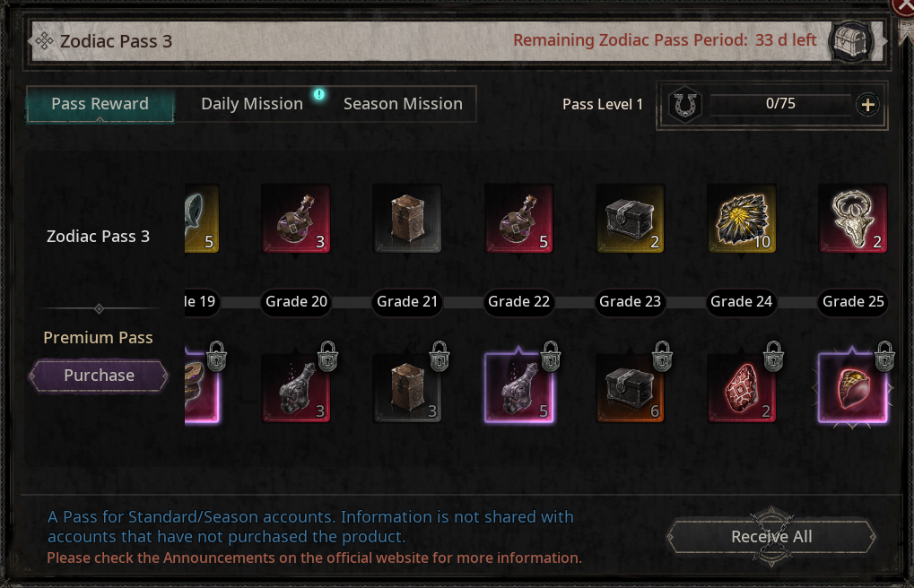The image size is (914, 588).
Task: Add pass experience with the plus button
Action: (x=867, y=105)
